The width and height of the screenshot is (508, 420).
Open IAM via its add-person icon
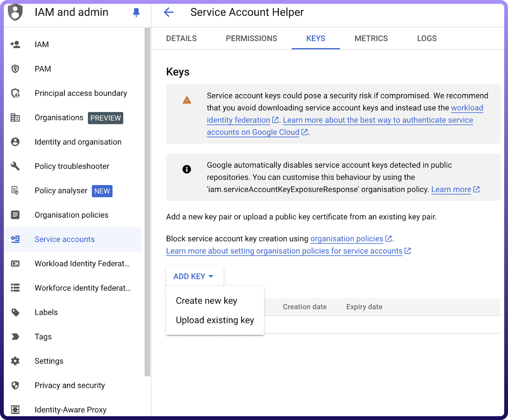[15, 44]
